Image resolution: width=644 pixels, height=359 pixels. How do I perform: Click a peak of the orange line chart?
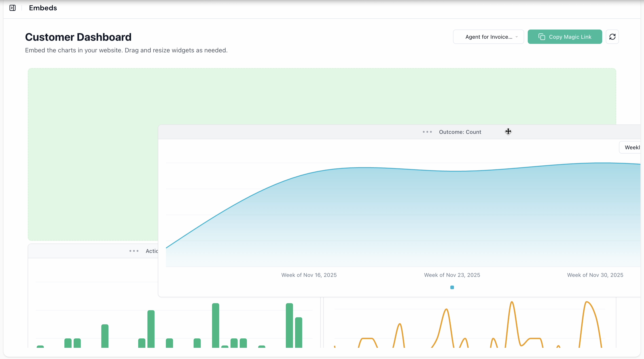(512, 302)
